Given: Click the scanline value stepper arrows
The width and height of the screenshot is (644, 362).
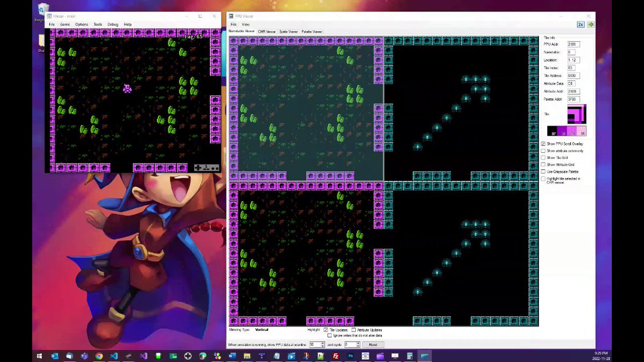Looking at the screenshot, I should [323, 344].
